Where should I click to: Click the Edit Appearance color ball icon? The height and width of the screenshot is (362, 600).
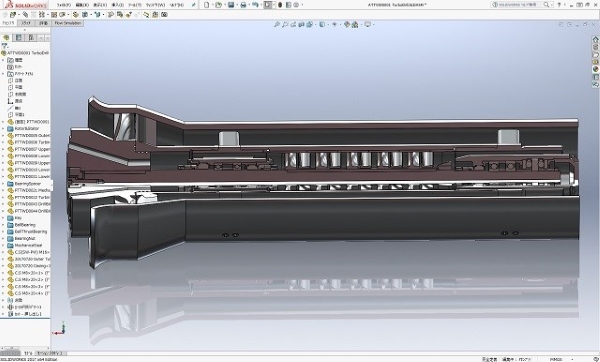coord(347,24)
